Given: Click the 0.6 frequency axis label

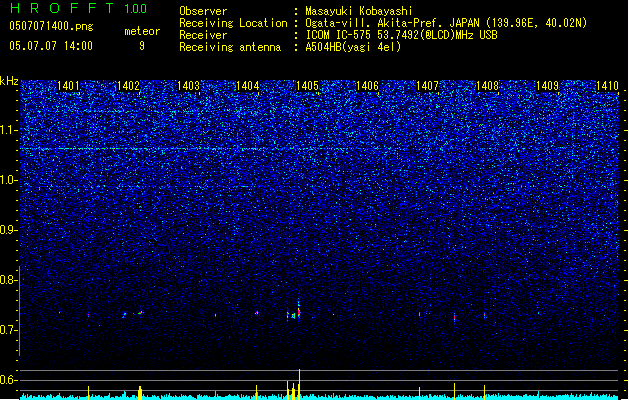Looking at the screenshot, I should (8, 380).
